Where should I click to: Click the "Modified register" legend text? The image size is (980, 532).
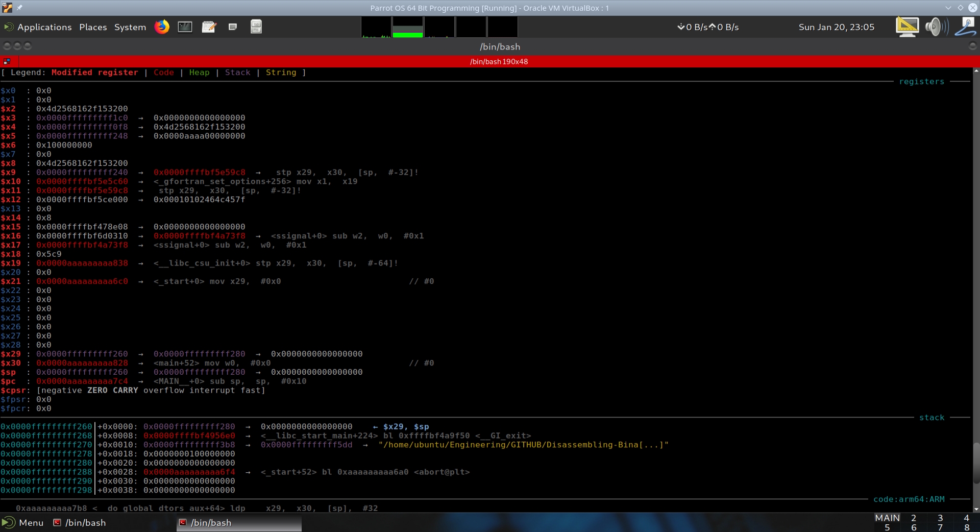(94, 72)
